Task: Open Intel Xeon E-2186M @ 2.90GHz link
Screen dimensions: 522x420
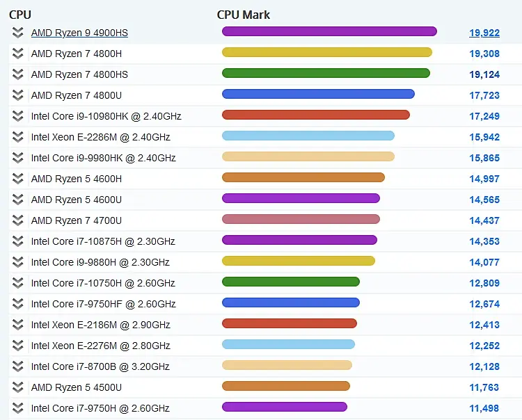Action: point(100,325)
